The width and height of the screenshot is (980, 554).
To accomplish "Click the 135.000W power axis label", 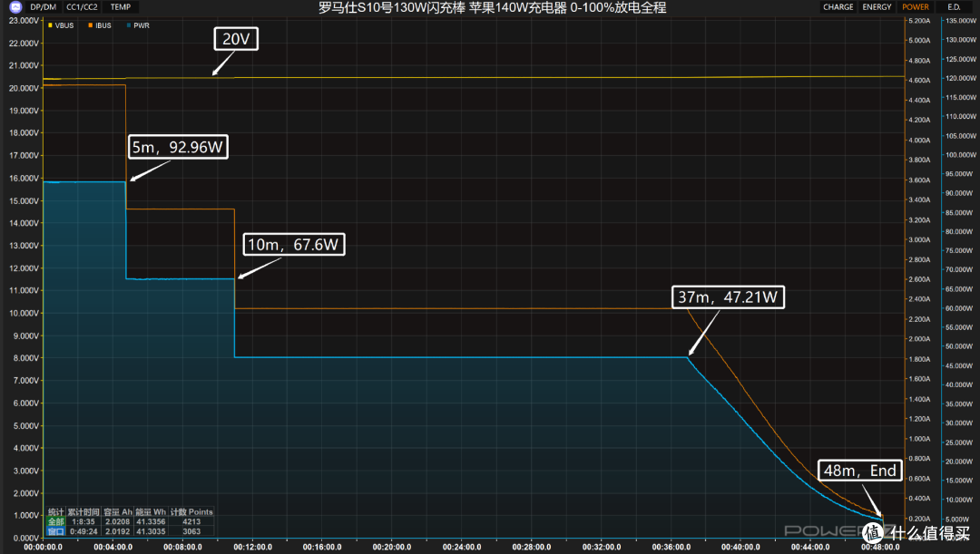I will [x=961, y=21].
